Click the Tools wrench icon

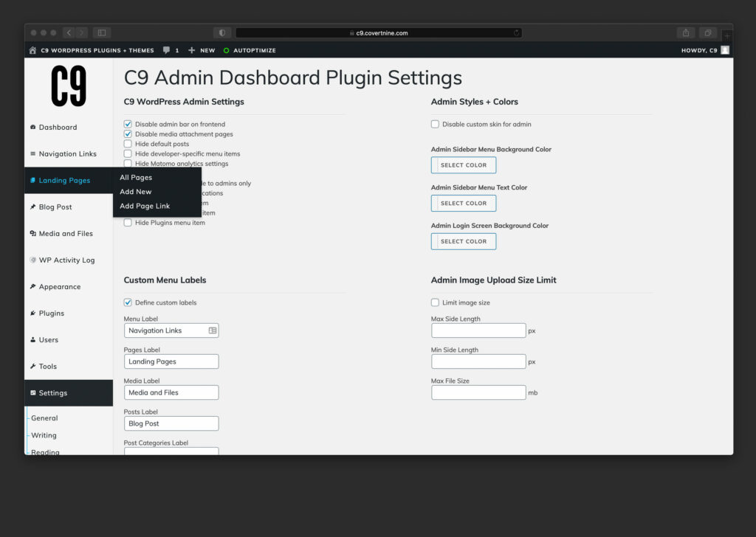(x=32, y=366)
